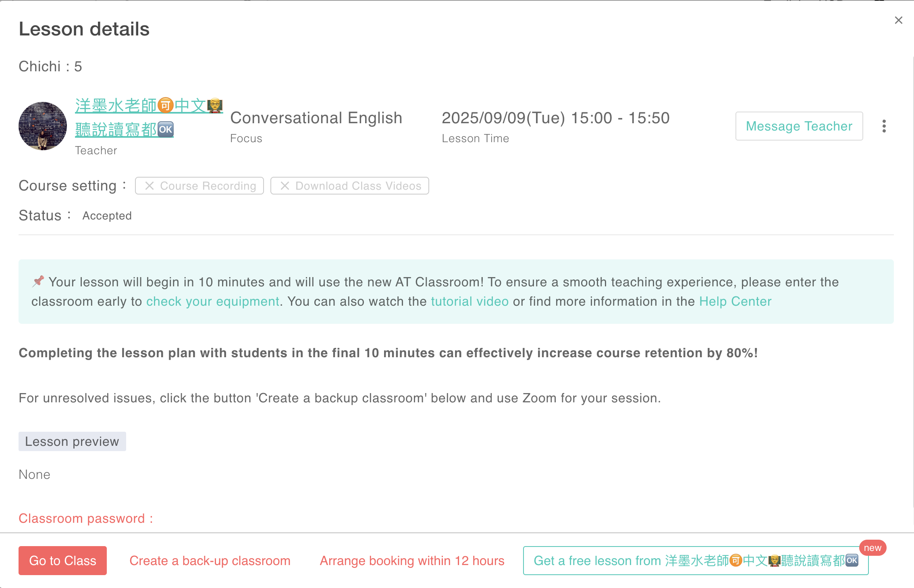This screenshot has width=914, height=588.
Task: Open teacher profile link 洋墨水老師
Action: pyautogui.click(x=149, y=118)
